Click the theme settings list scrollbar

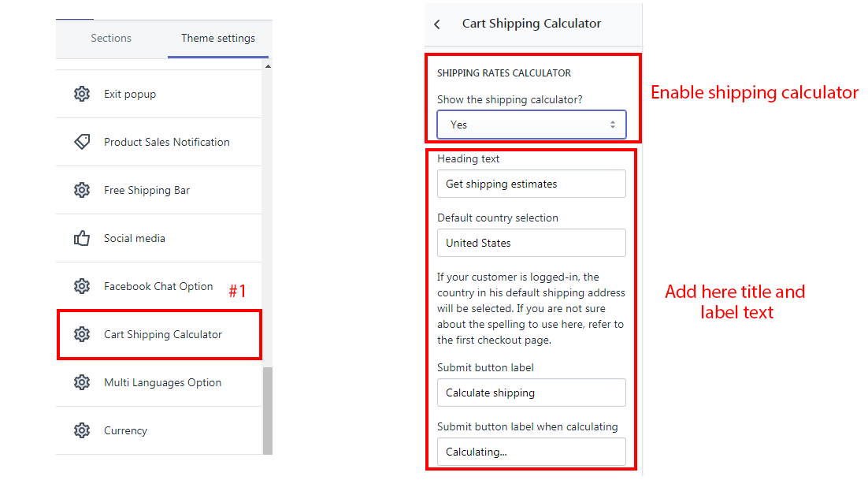(x=267, y=410)
